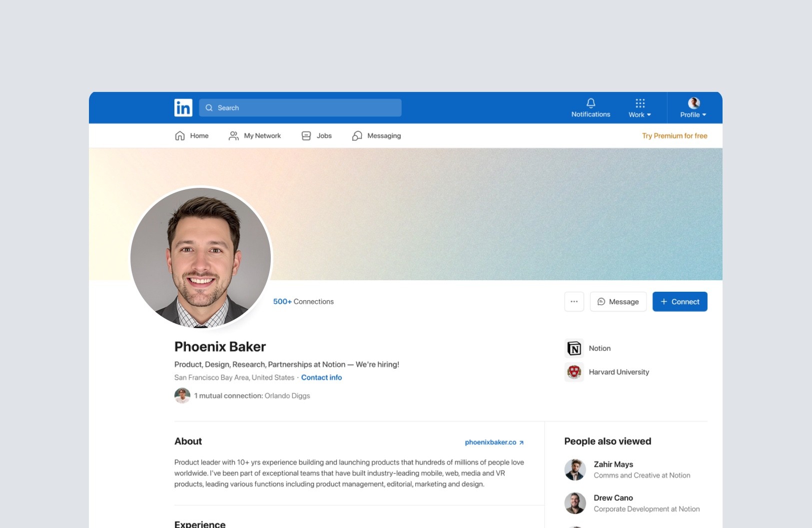Click the search magnifier icon
Viewport: 812px width, 528px height.
click(209, 108)
